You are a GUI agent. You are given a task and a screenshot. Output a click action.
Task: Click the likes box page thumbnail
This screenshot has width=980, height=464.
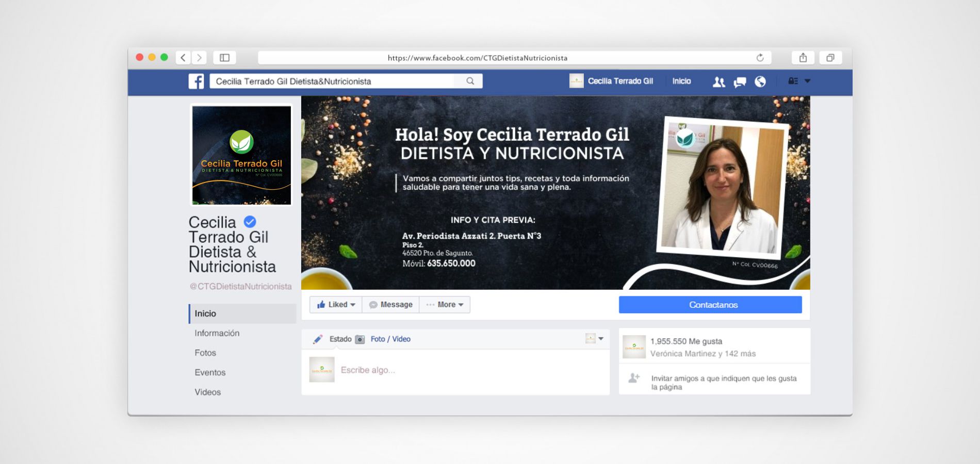(x=634, y=347)
